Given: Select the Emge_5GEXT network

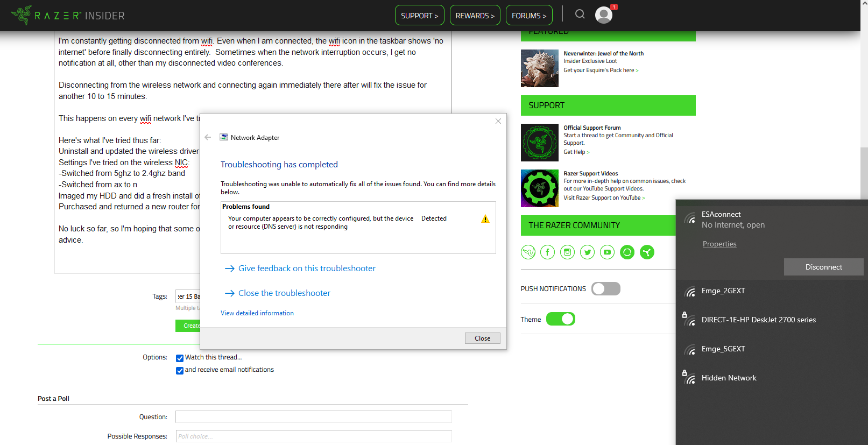Looking at the screenshot, I should pyautogui.click(x=772, y=349).
